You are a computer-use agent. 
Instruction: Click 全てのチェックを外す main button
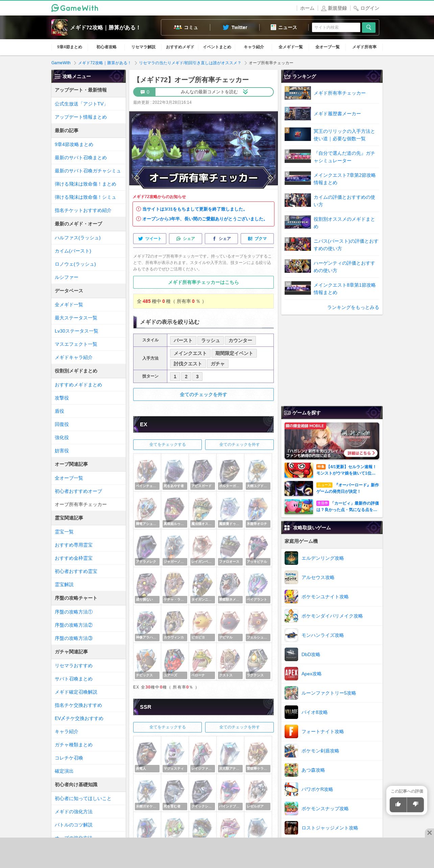(x=203, y=394)
